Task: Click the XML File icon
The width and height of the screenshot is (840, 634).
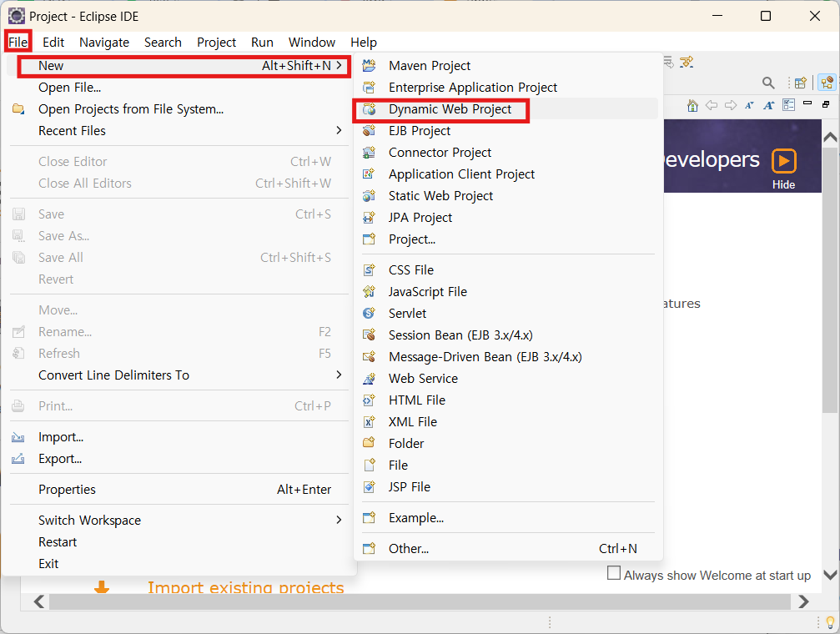Action: point(369,422)
